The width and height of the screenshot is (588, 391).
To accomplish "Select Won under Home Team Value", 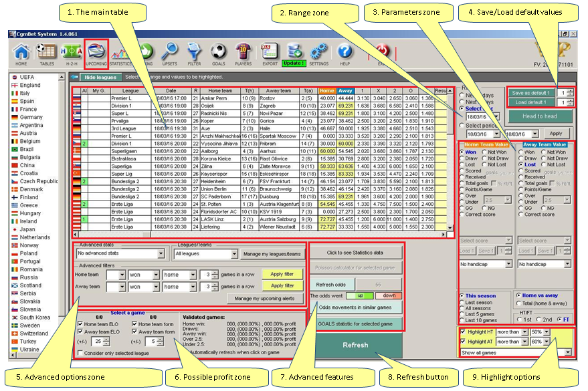I will click(462, 152).
